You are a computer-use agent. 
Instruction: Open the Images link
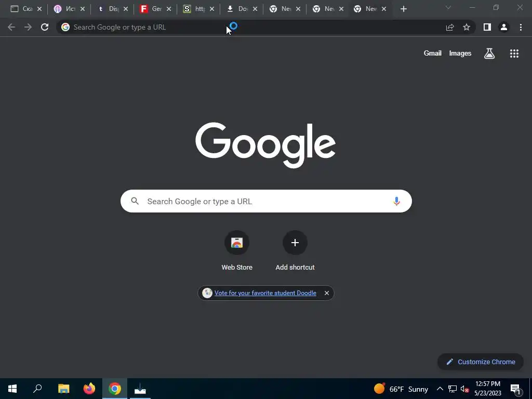[x=460, y=54]
